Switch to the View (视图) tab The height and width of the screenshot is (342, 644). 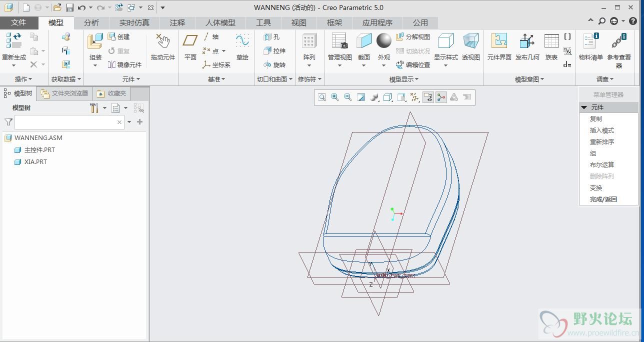299,22
